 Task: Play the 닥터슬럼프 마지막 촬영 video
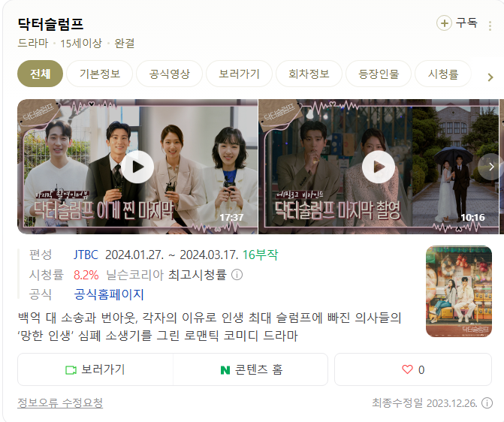pos(379,167)
